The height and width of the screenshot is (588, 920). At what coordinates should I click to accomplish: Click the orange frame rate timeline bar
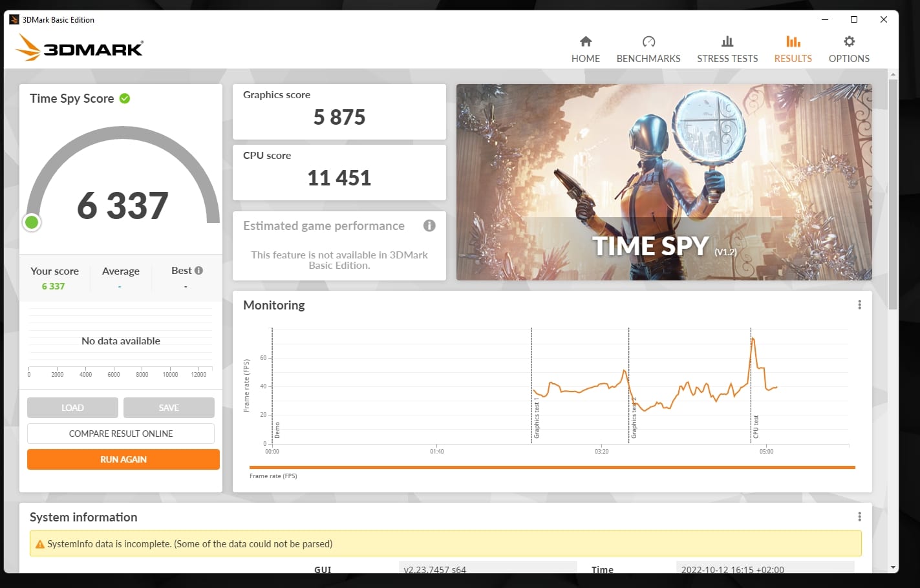click(551, 467)
